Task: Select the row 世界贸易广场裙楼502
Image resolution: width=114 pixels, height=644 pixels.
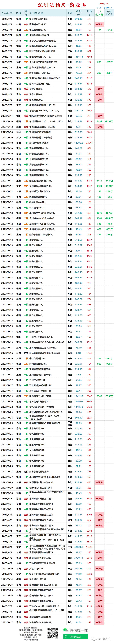Action: [x=57, y=402]
